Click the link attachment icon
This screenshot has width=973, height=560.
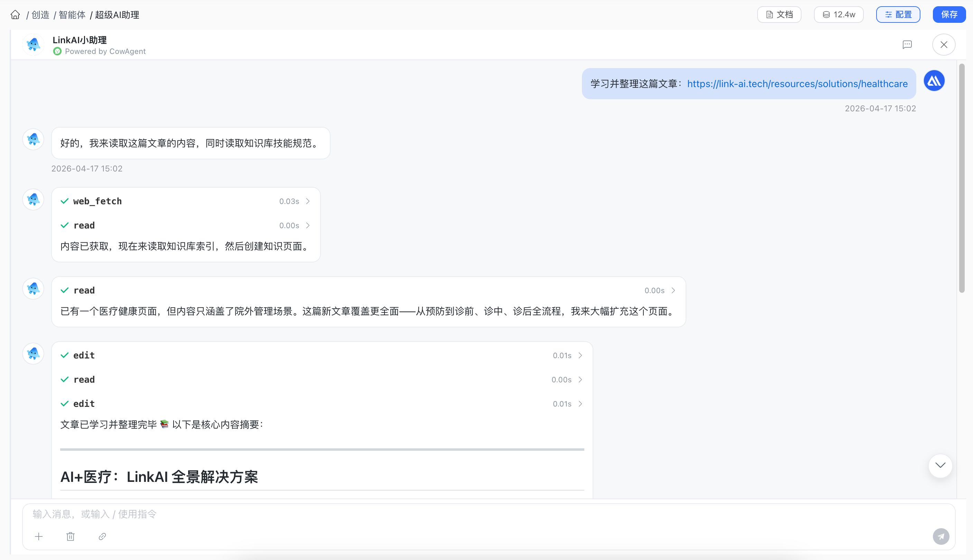tap(102, 536)
